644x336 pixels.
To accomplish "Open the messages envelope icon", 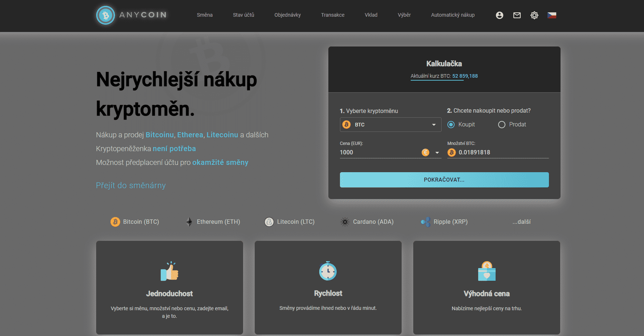I will point(517,15).
